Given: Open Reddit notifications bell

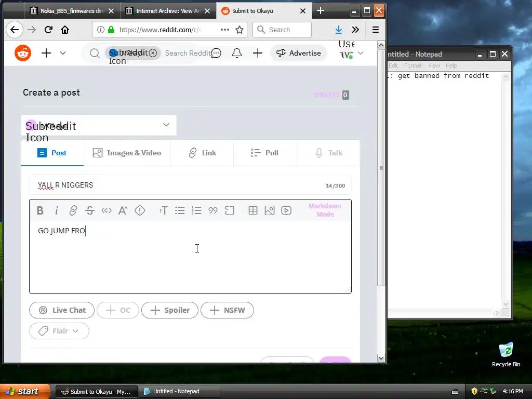Looking at the screenshot, I should [x=237, y=53].
